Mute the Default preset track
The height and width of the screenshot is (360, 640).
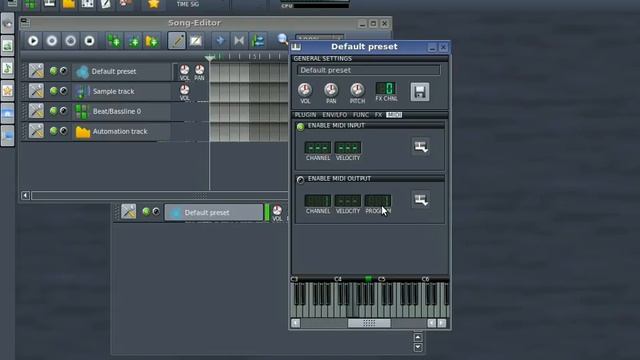(x=53, y=71)
